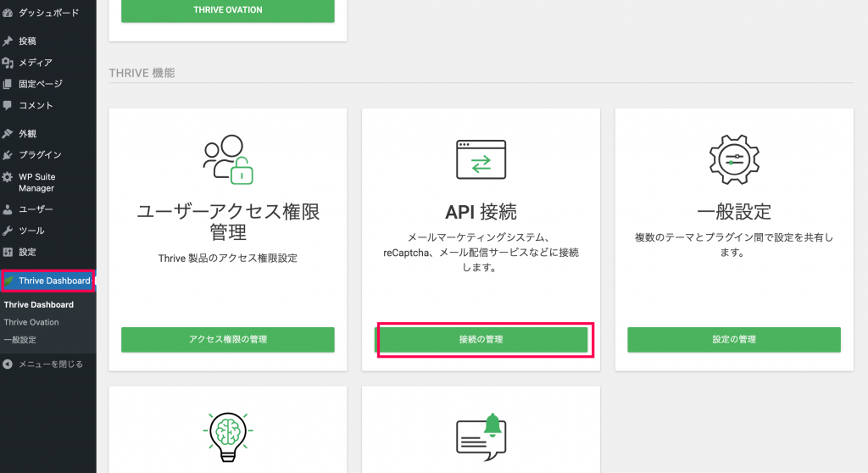Open ダッシュボード menu

pos(48,12)
